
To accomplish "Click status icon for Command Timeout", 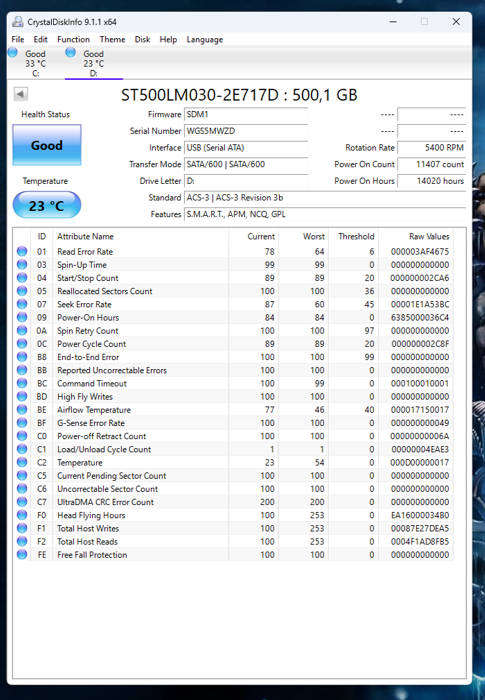I will (x=21, y=383).
